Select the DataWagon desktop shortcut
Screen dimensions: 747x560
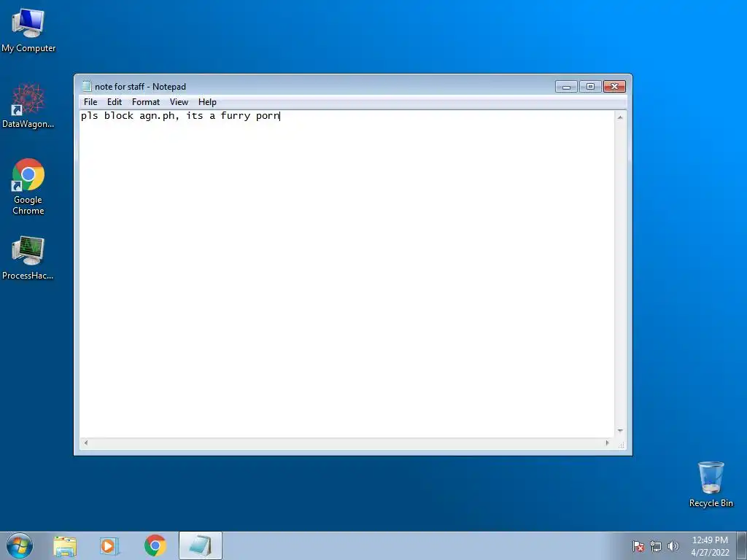(28, 106)
